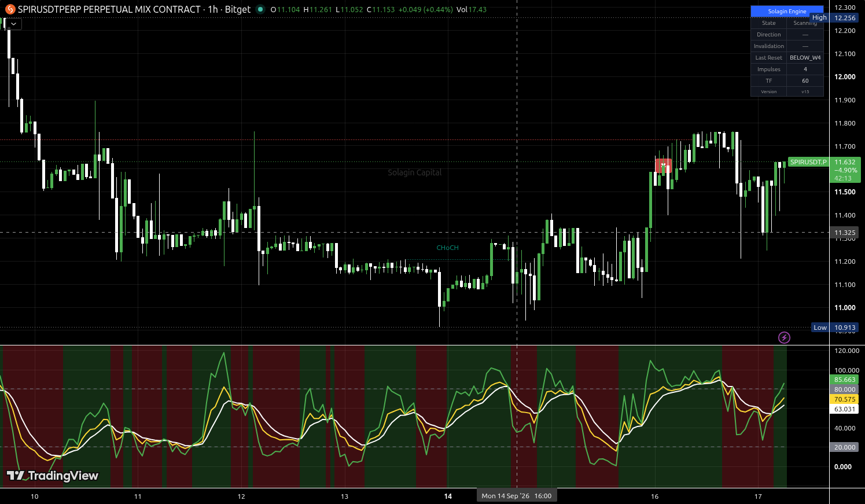Click bold date 14 on time axis
The width and height of the screenshot is (865, 504).
pos(448,496)
